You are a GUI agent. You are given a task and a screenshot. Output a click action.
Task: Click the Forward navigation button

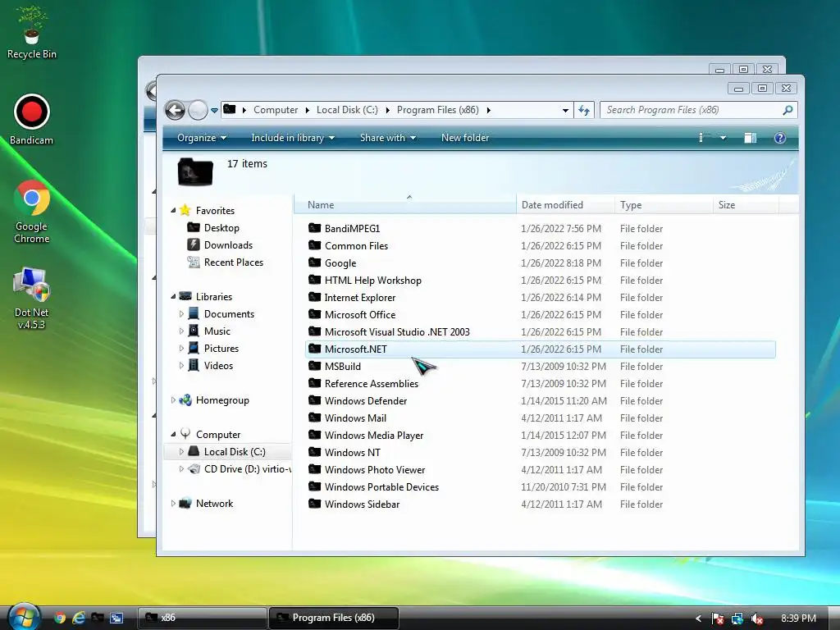point(198,111)
